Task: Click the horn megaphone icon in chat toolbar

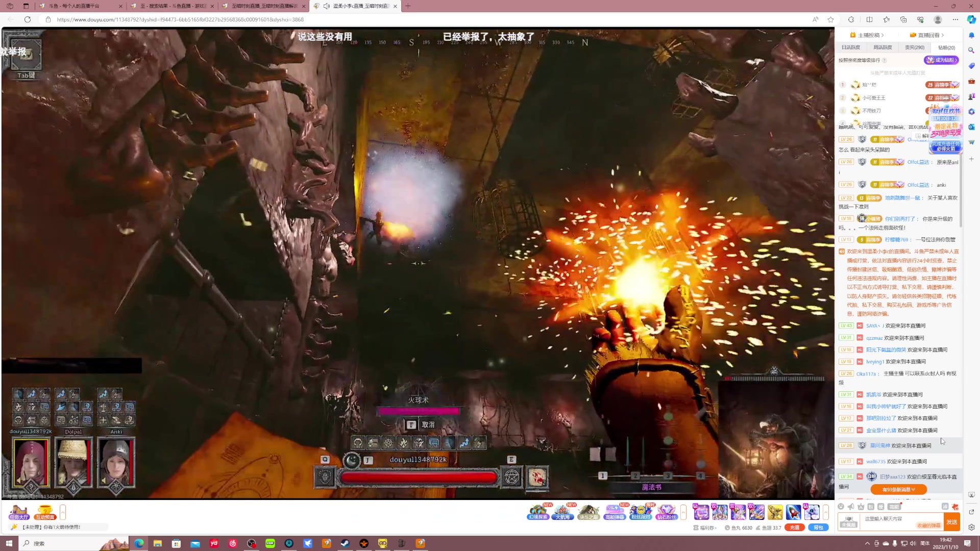Action: coord(851,507)
